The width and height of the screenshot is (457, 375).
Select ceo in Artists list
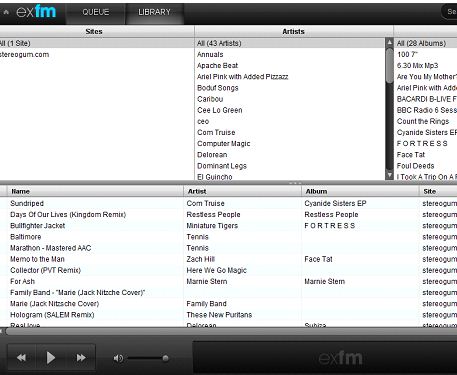(x=290, y=121)
